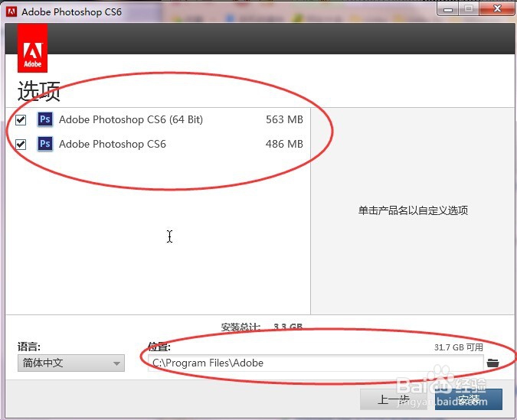Click the 563 MB size value
The width and height of the screenshot is (517, 420).
pos(284,119)
